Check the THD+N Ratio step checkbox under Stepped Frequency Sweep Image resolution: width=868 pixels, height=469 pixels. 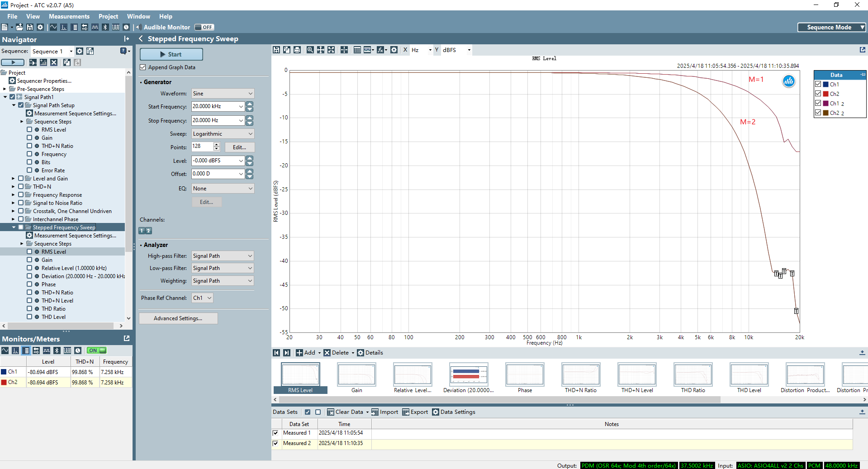coord(29,292)
